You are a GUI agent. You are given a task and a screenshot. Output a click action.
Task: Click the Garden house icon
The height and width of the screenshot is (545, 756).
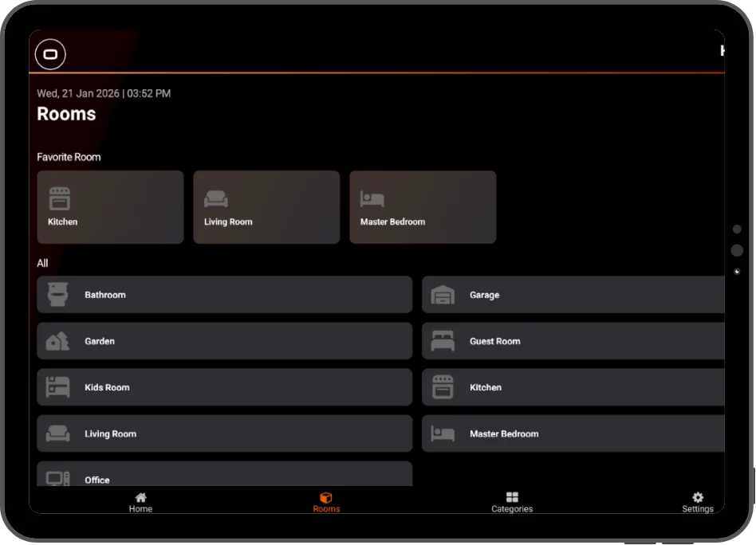tap(57, 341)
